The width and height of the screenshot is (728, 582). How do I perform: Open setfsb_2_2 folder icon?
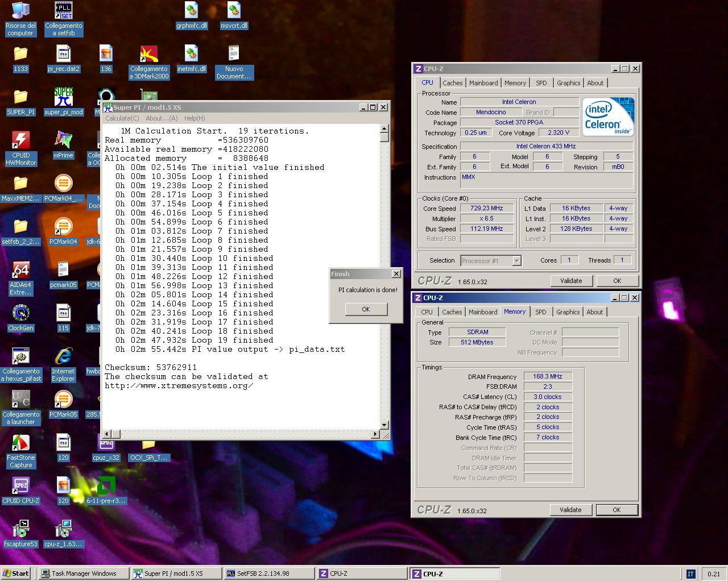(x=20, y=227)
